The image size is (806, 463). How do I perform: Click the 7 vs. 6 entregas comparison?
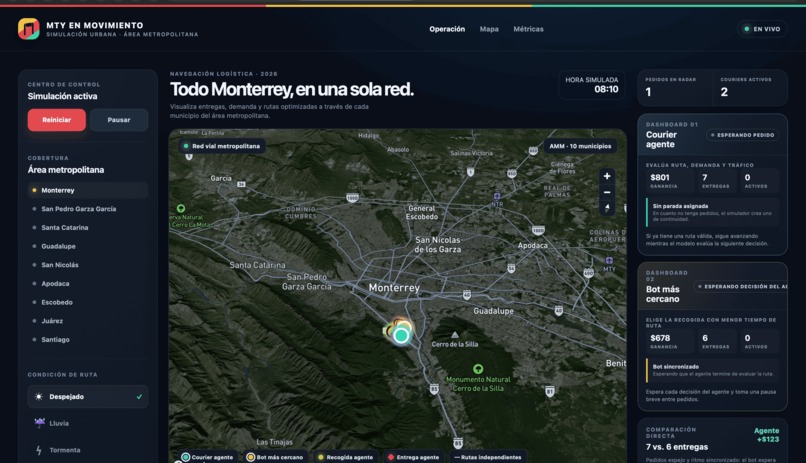(x=676, y=447)
